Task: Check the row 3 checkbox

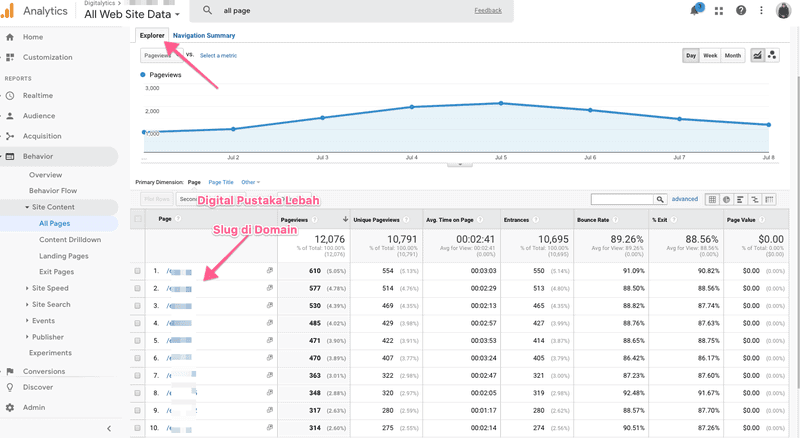Action: point(138,306)
